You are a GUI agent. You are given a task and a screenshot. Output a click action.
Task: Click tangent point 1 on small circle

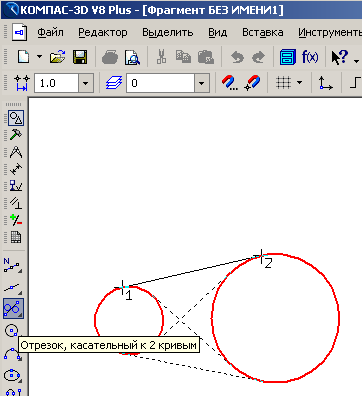[123, 287]
